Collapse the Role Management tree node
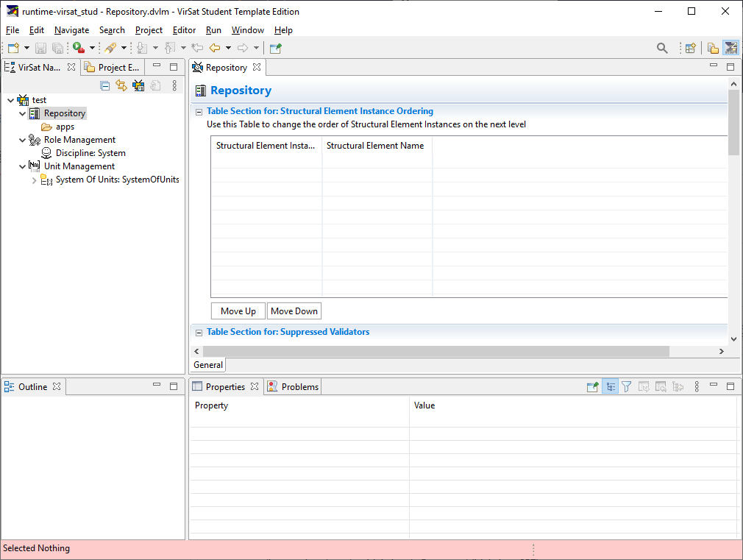The width and height of the screenshot is (743, 560). coord(22,141)
